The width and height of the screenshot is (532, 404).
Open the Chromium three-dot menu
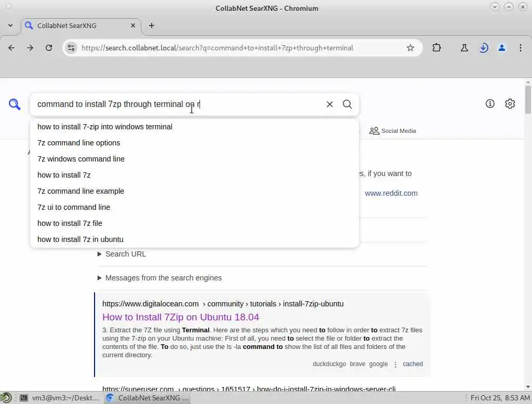click(x=520, y=48)
